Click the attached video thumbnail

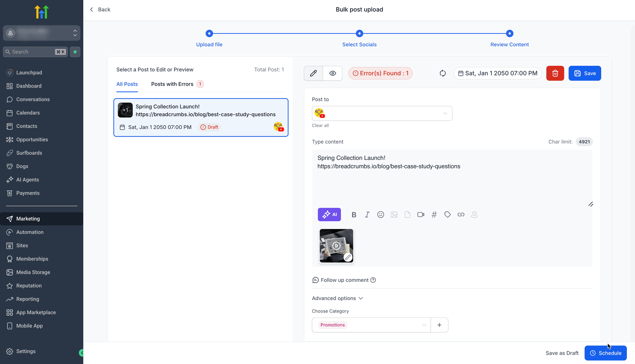coord(336,245)
